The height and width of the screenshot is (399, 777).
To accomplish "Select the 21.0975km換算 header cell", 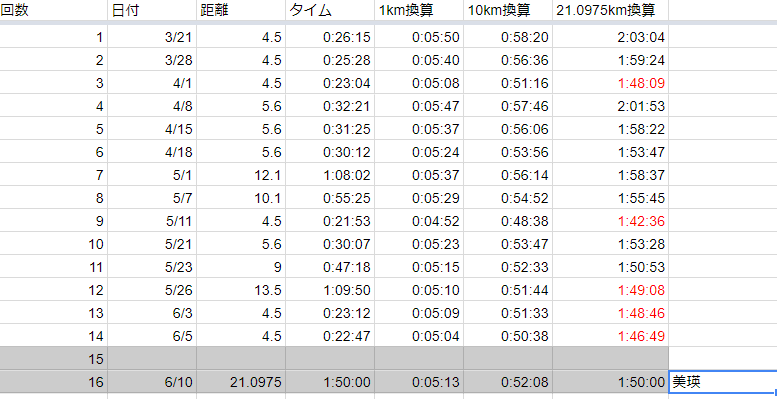I will (x=610, y=10).
